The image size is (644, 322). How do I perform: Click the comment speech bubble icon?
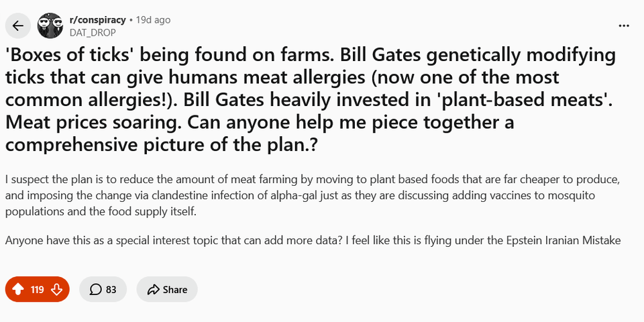(x=96, y=290)
